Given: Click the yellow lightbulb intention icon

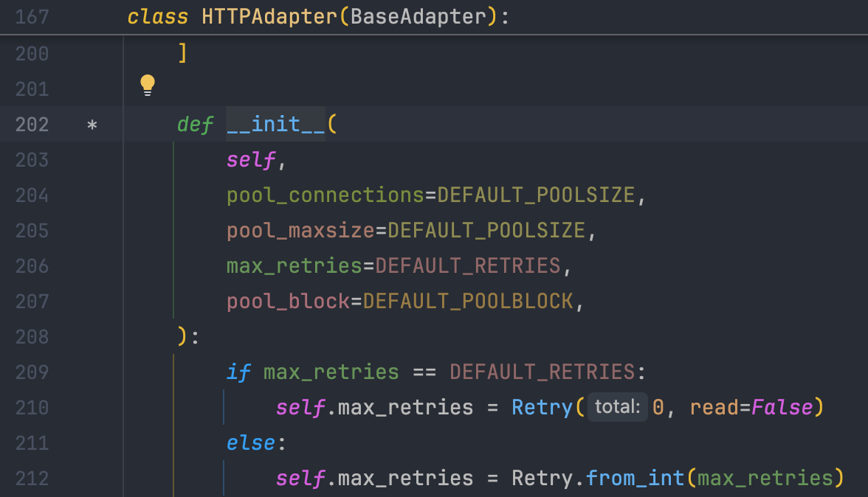Looking at the screenshot, I should 148,86.
